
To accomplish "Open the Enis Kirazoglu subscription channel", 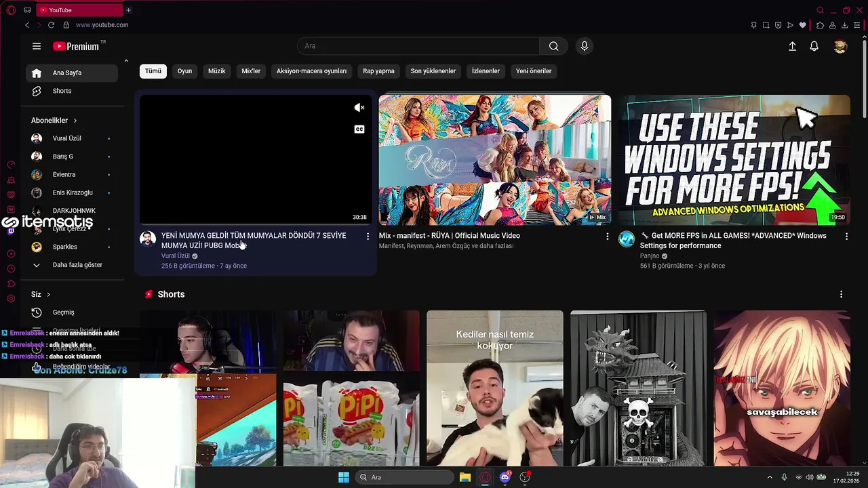I will [x=72, y=192].
